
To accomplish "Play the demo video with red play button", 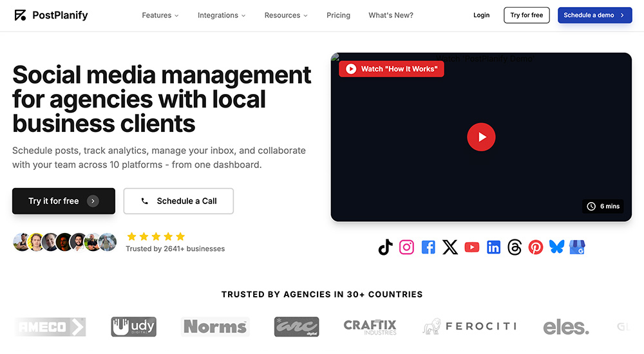I will [x=481, y=137].
